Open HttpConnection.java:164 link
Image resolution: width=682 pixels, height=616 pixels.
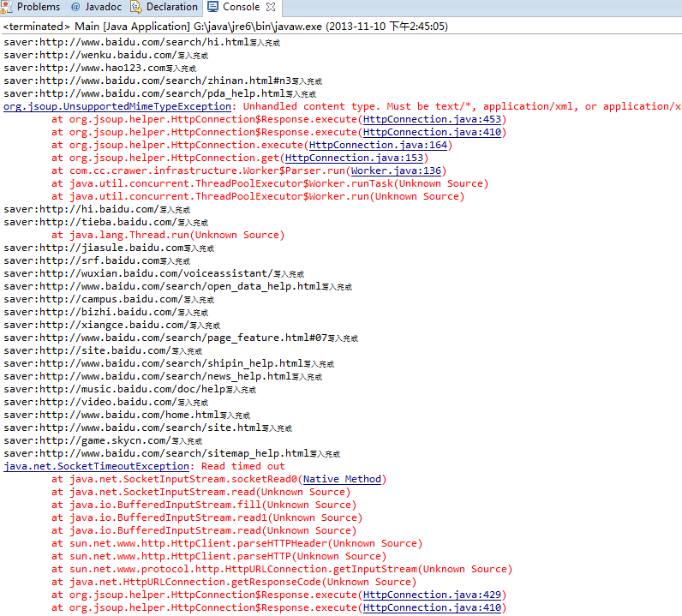click(x=378, y=145)
